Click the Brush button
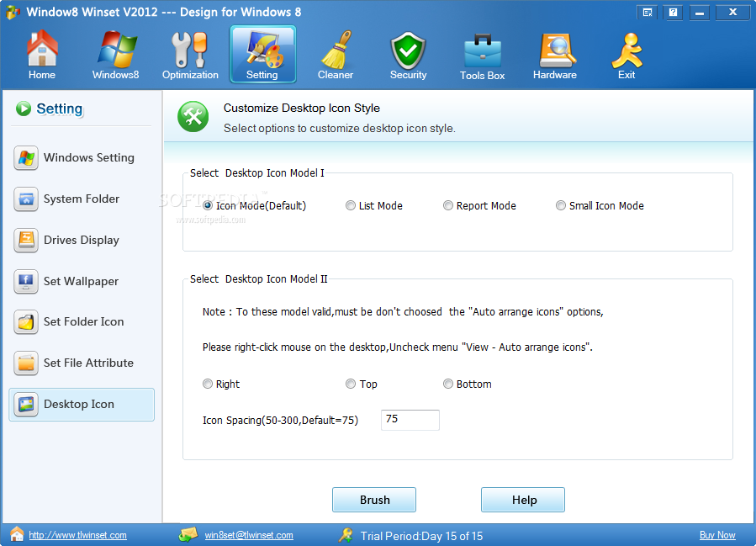The height and width of the screenshot is (546, 756). tap(374, 500)
